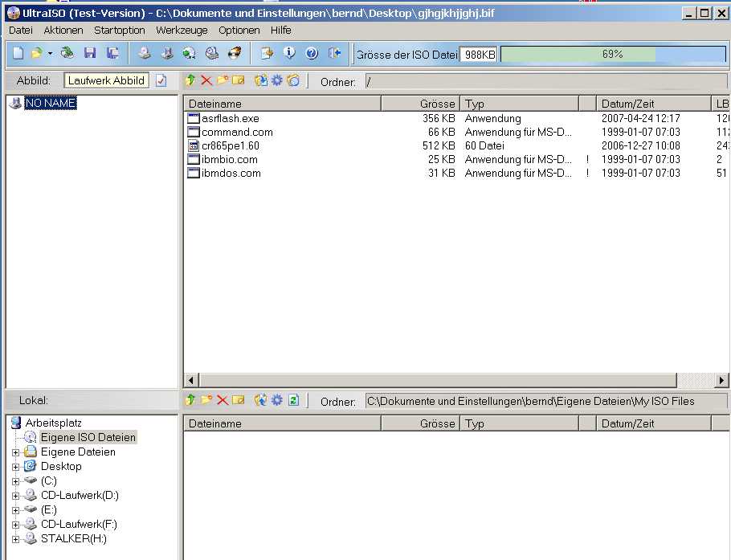Expand the CD-Laufwerk(D:) node

15,496
